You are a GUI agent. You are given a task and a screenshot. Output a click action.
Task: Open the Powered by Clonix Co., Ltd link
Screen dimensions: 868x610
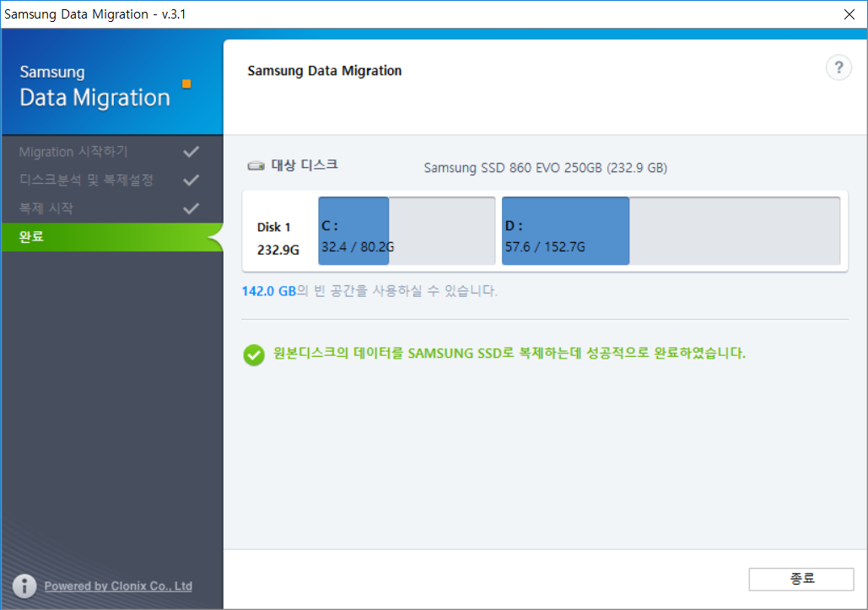point(118,586)
